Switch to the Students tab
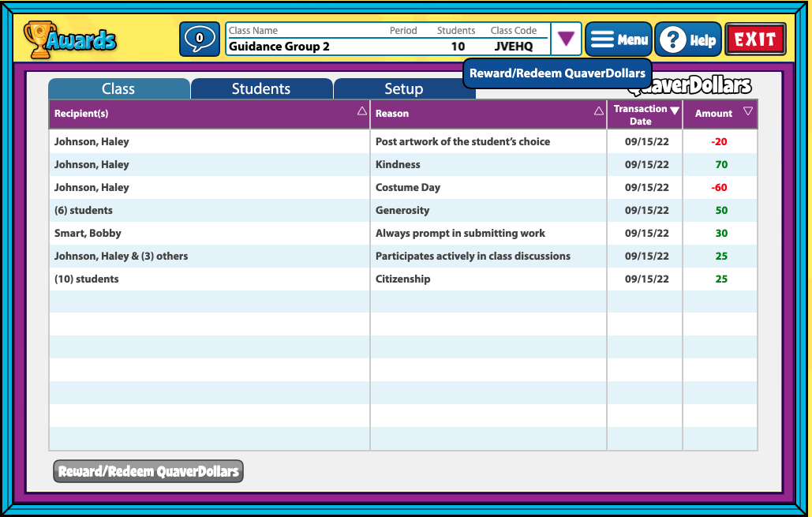The height and width of the screenshot is (517, 812). pos(261,88)
